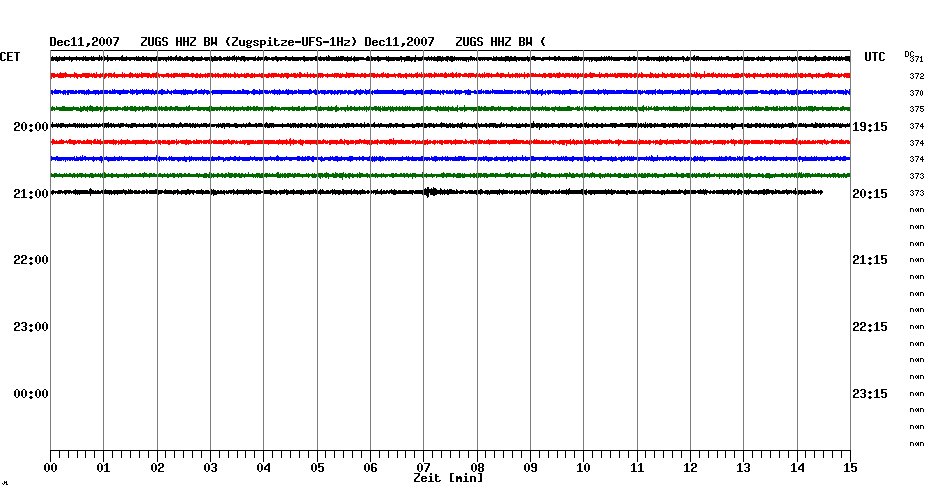Select the DC offset value "370"
This screenshot has width=930, height=494.
pos(917,93)
